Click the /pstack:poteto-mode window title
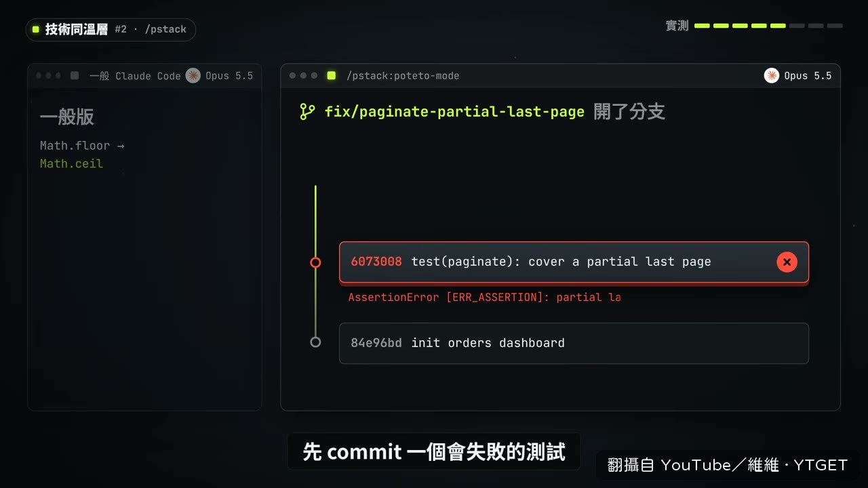The image size is (868, 488). [403, 76]
